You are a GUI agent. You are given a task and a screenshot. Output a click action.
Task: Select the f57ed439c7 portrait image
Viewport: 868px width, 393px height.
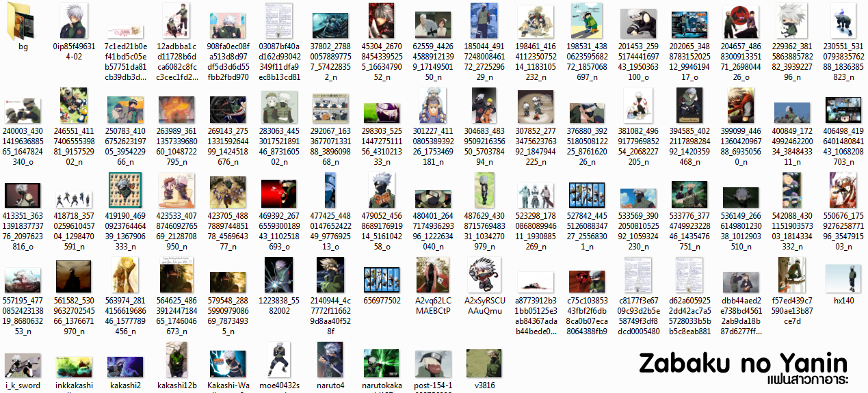tap(792, 276)
